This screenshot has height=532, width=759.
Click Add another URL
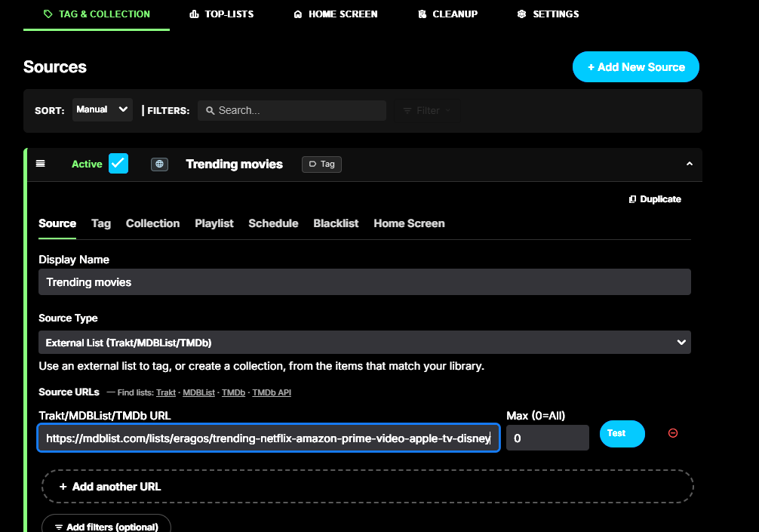368,487
